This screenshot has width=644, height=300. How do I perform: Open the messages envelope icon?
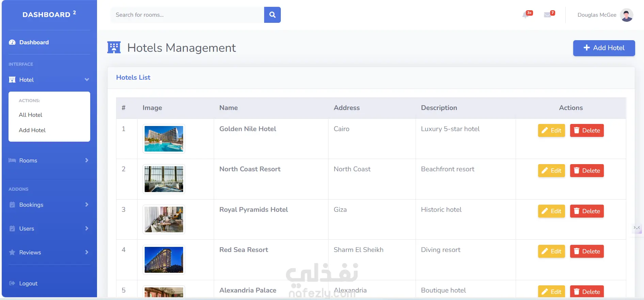point(547,15)
